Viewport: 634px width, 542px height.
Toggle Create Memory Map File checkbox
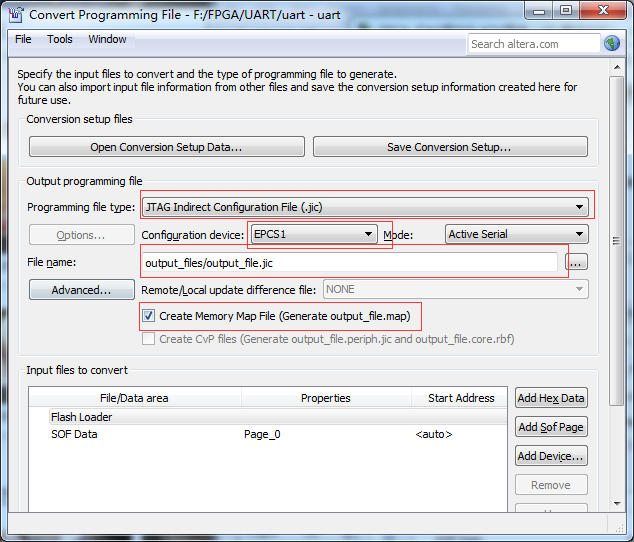coord(149,316)
